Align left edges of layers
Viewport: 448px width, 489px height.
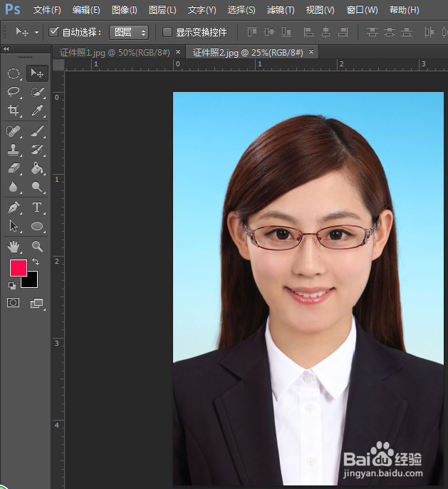coord(308,32)
